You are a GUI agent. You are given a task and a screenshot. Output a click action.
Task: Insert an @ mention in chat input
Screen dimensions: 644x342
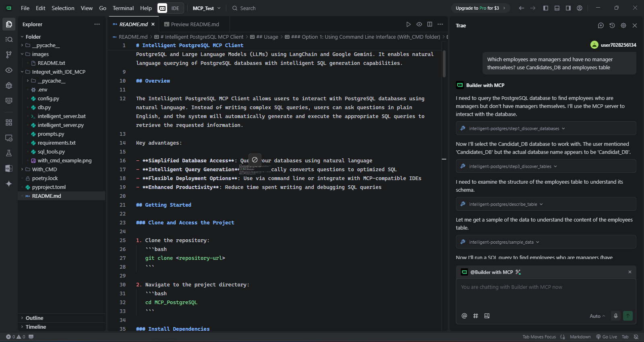point(464,316)
